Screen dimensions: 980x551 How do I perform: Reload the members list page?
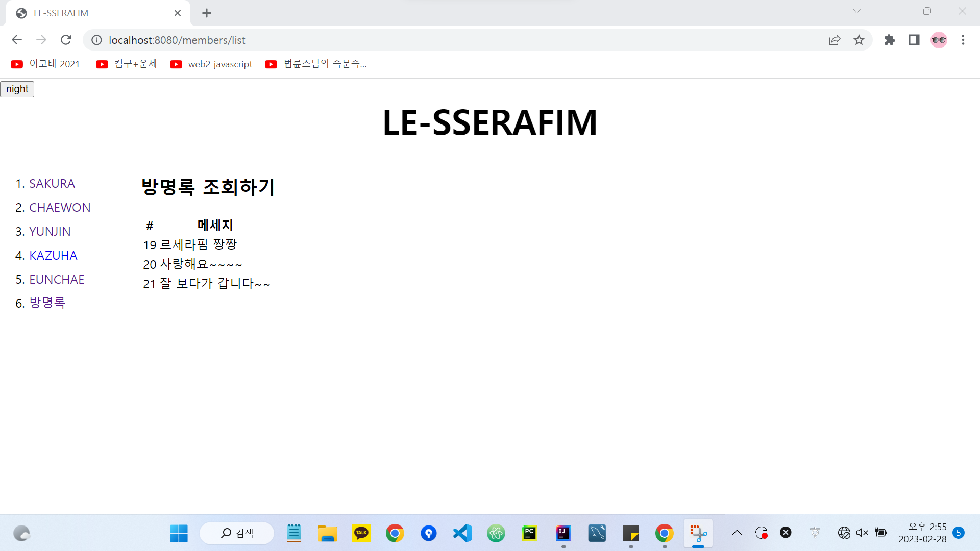point(66,40)
